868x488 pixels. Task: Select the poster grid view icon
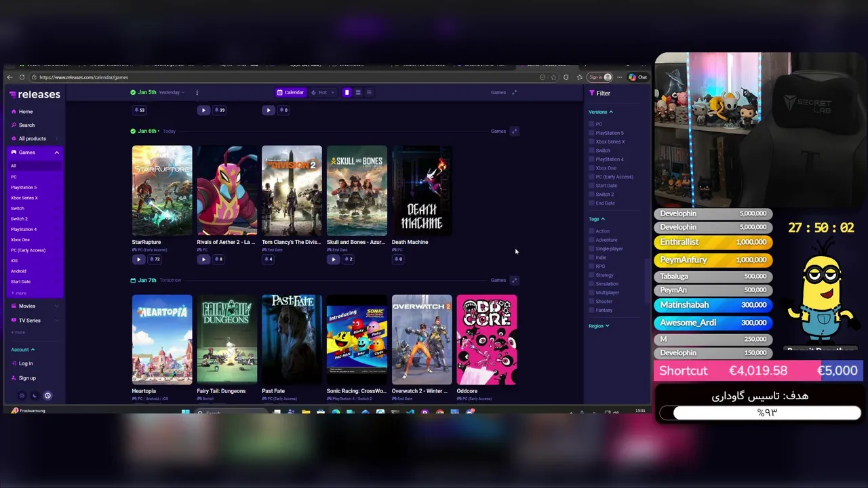point(347,92)
